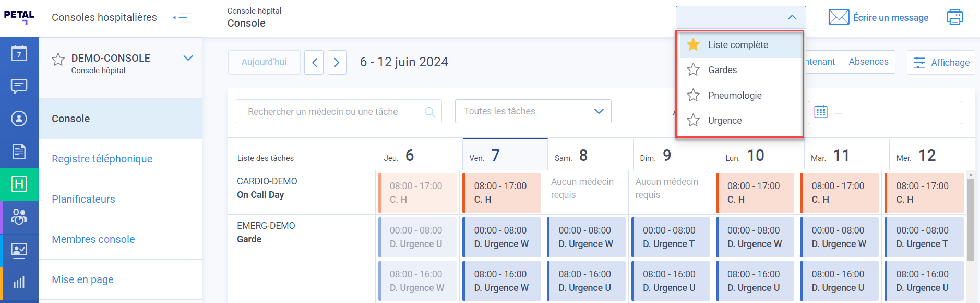The width and height of the screenshot is (980, 303).
Task: Click the user profile sidebar icon
Action: coord(19,119)
